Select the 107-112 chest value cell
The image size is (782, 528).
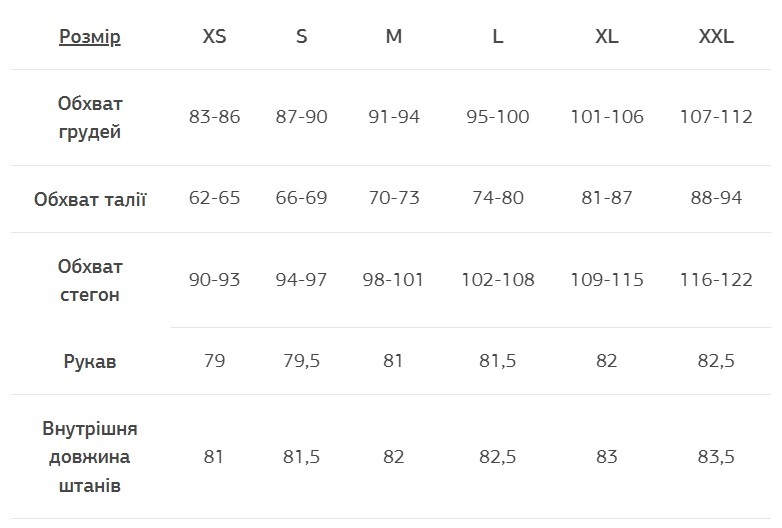click(x=716, y=117)
